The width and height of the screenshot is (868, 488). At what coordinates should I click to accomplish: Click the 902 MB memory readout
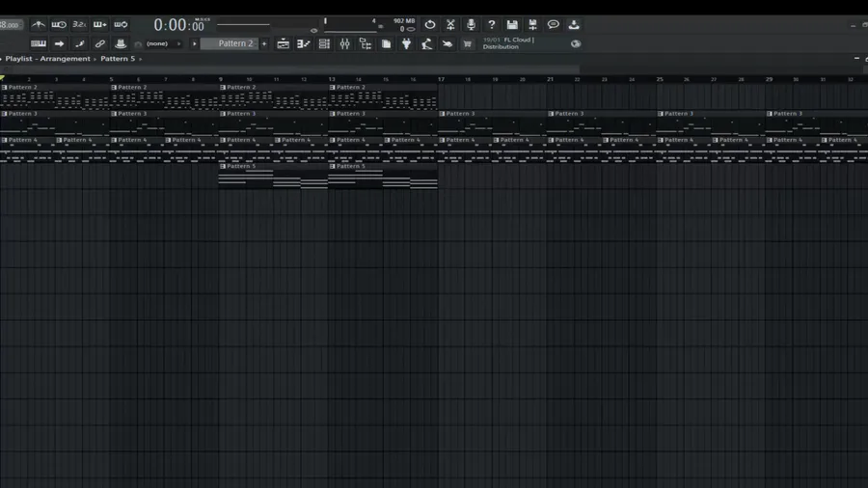(x=404, y=21)
